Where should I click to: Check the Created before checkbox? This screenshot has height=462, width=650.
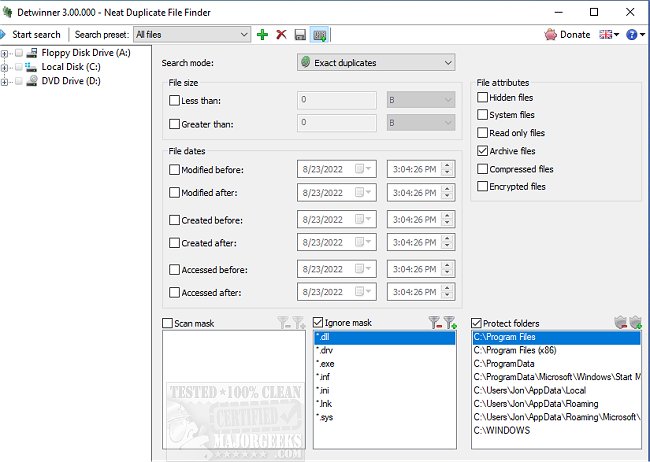click(x=175, y=220)
